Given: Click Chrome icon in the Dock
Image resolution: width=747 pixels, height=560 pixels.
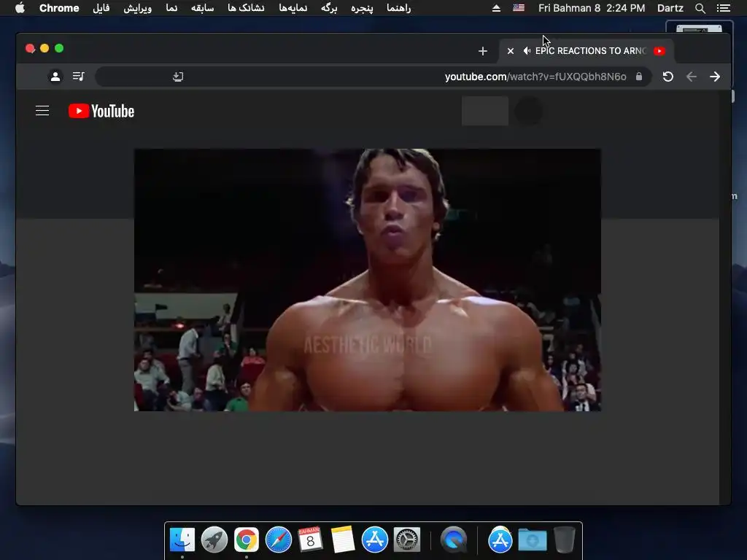Looking at the screenshot, I should (x=247, y=540).
